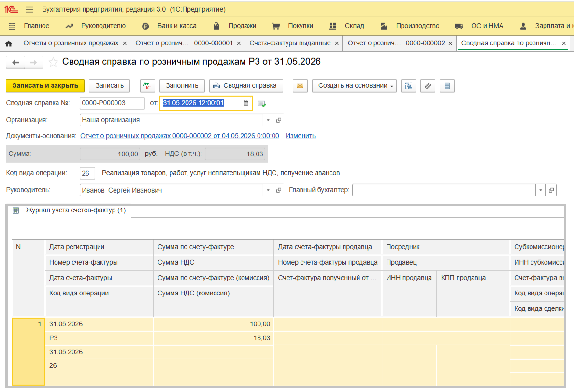Expand the Руководитель dropdown list
This screenshot has width=574, height=392.
tap(268, 190)
